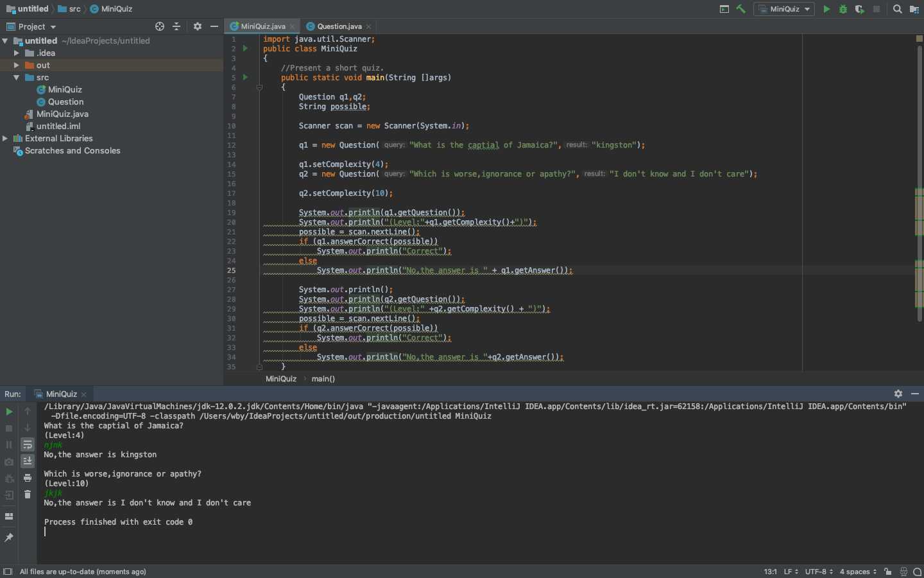Expand External Libraries node
Viewport: 924px width, 578px height.
click(x=5, y=138)
